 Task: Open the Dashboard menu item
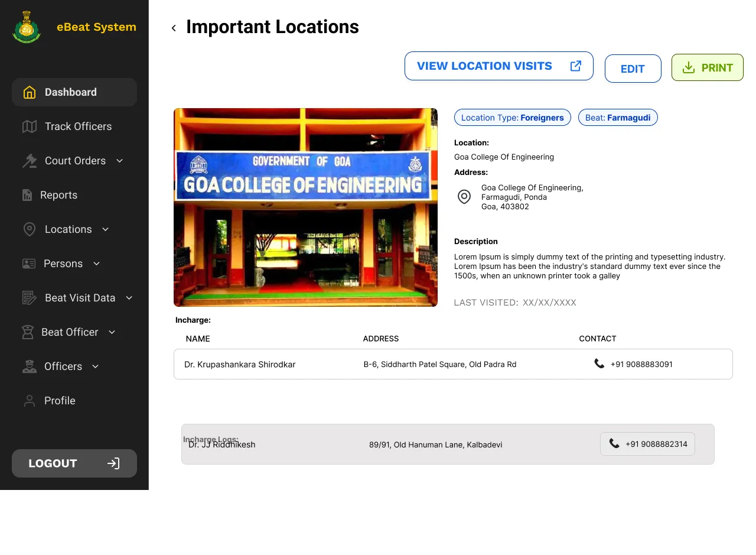coord(74,92)
